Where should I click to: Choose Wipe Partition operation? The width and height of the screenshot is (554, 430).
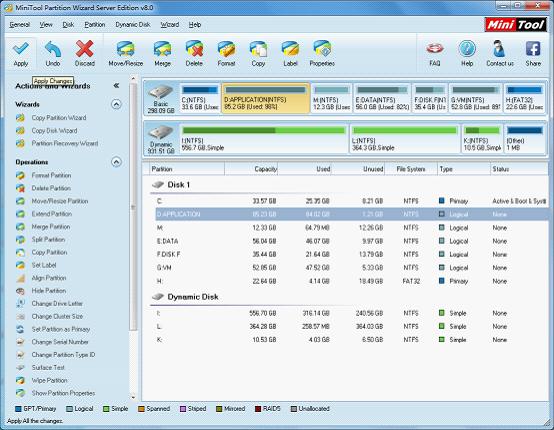pos(49,380)
